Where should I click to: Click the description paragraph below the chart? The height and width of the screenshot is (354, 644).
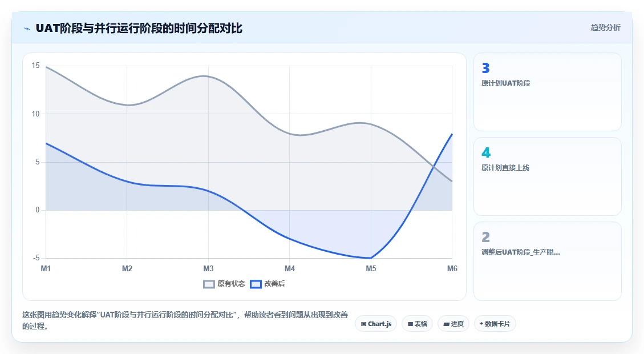[x=185, y=320]
